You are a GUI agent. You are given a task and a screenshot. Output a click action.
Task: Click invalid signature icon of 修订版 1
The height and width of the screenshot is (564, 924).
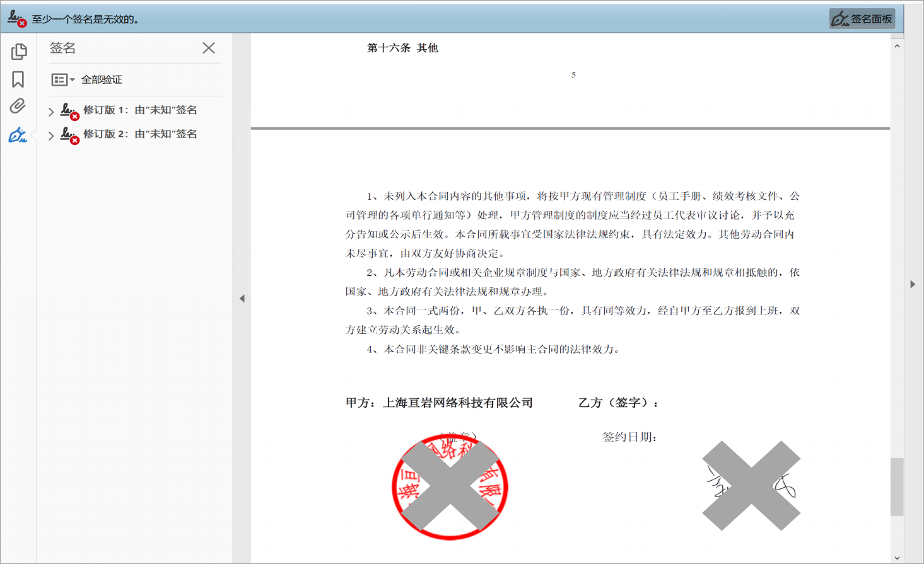click(69, 112)
